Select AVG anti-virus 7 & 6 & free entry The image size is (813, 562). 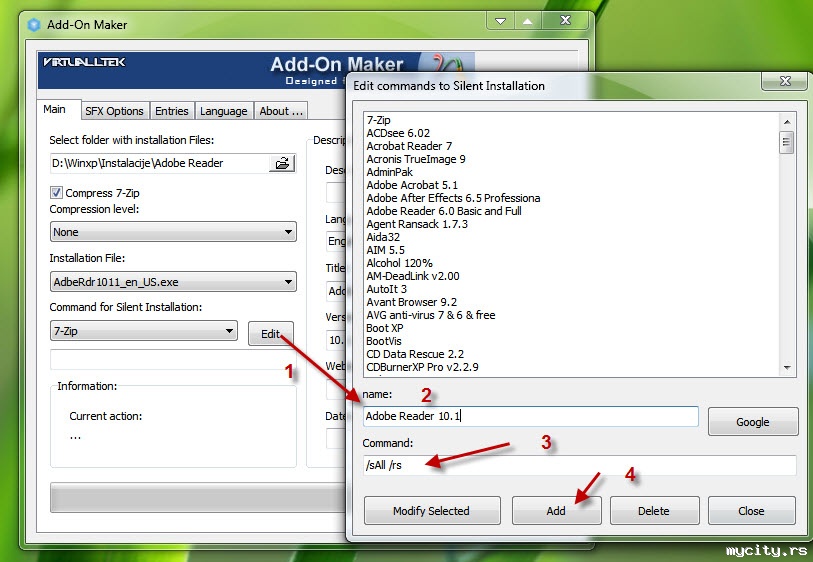[x=431, y=315]
